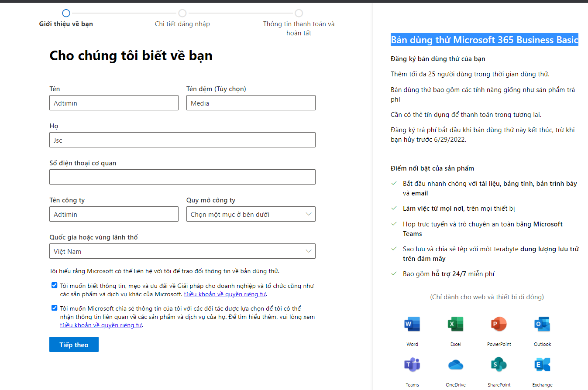Image resolution: width=588 pixels, height=390 pixels.
Task: Uncheck the share info with partners checkbox
Action: (55, 308)
